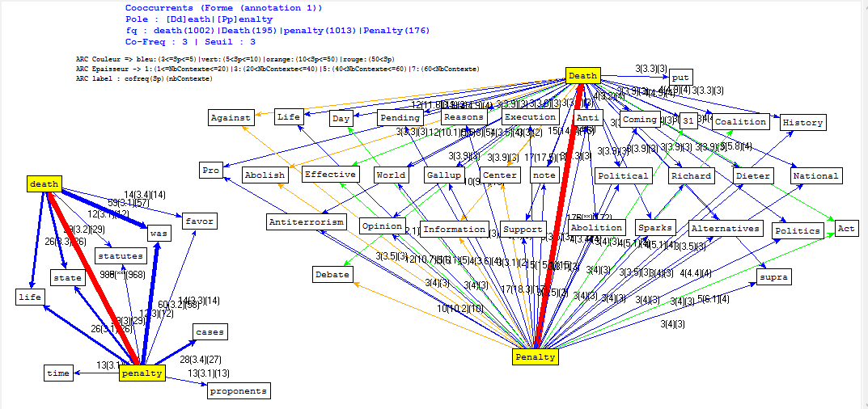Image resolution: width=868 pixels, height=409 pixels.
Task: Select the 'supra' node
Action: point(774,276)
